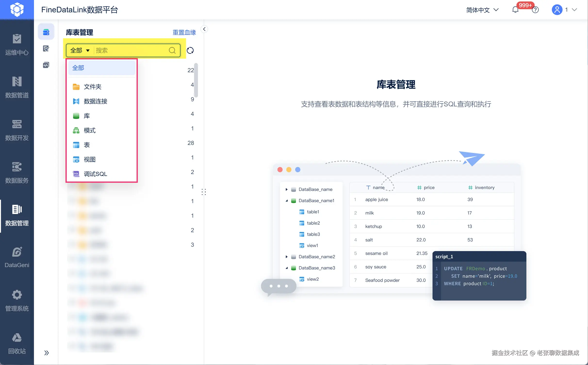The image size is (588, 365).
Task: Click the refresh icon next to search
Action: coord(190,50)
